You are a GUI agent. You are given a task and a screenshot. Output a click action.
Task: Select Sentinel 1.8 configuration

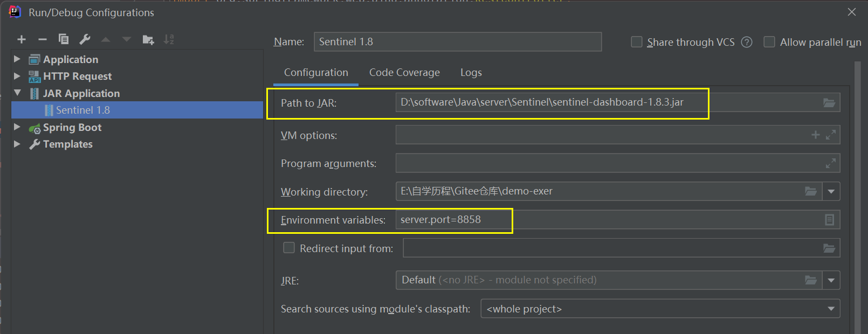137,110
